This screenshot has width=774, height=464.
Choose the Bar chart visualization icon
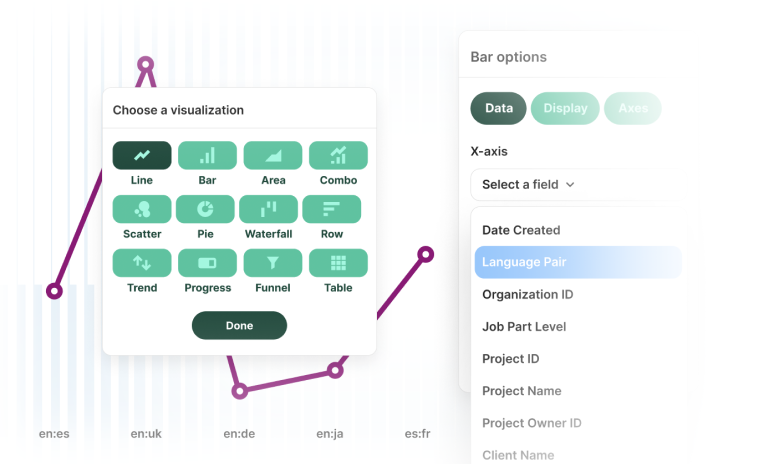207,155
